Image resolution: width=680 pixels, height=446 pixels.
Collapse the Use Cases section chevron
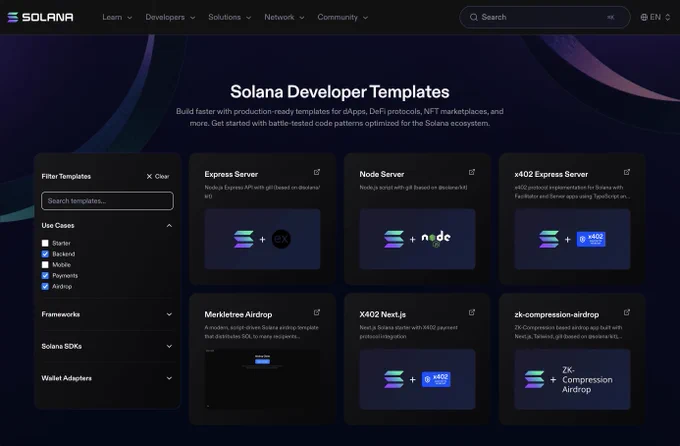tap(169, 226)
